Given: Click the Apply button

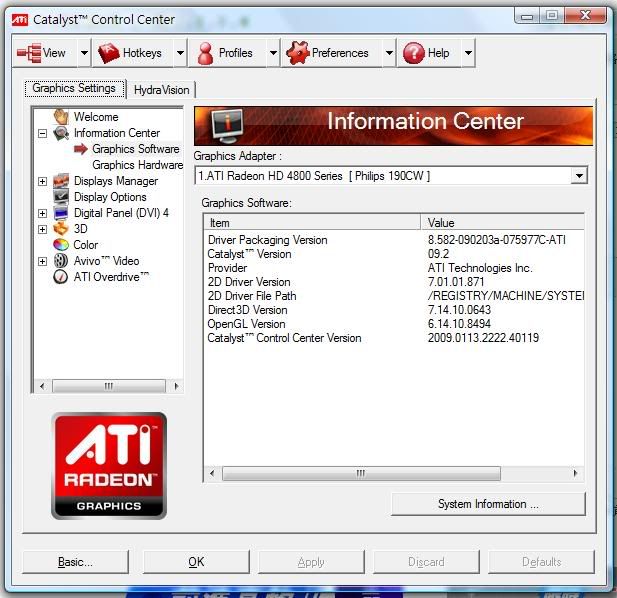Looking at the screenshot, I should (311, 562).
